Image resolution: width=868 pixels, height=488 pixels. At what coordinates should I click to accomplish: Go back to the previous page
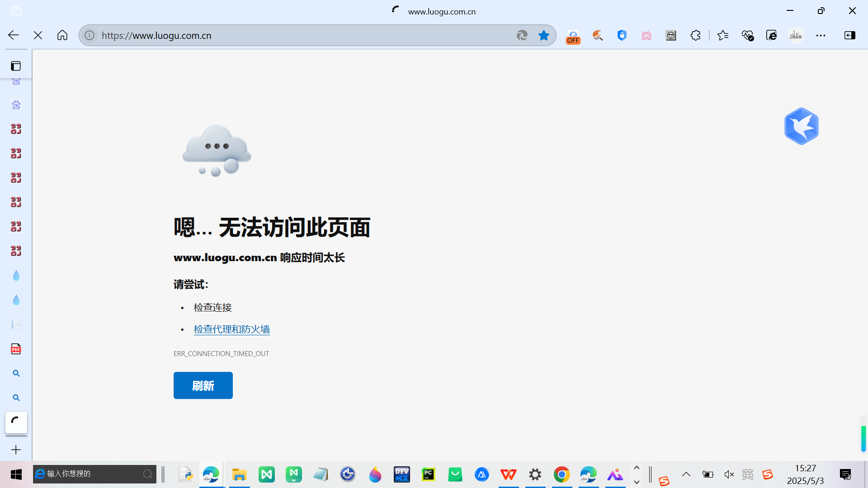tap(14, 35)
